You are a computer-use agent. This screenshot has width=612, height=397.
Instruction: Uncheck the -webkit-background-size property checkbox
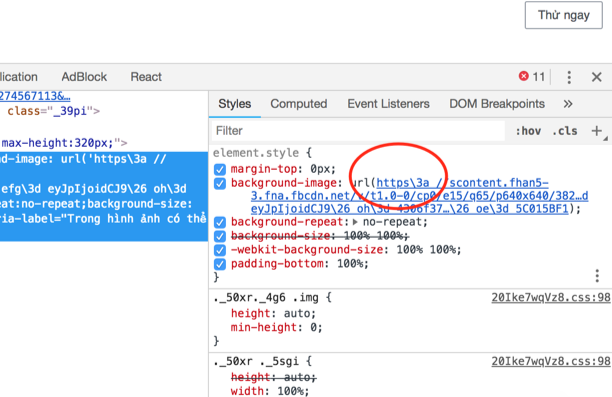click(x=220, y=250)
